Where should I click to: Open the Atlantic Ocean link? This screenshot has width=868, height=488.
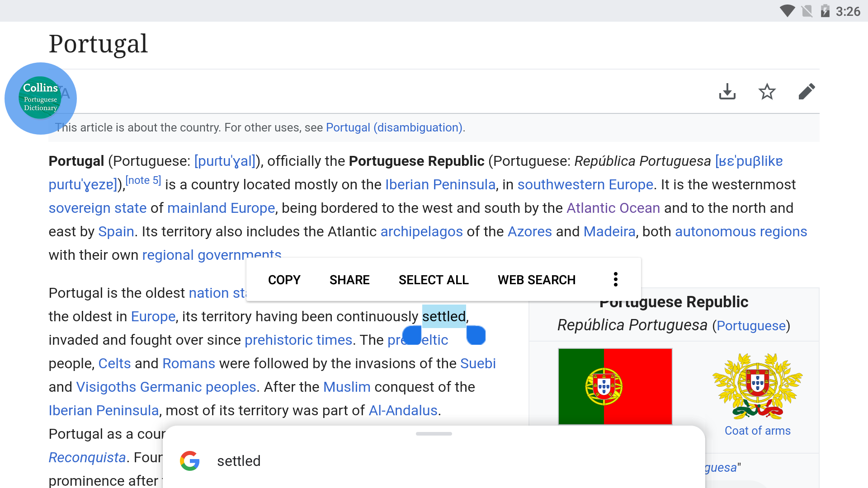[613, 208]
